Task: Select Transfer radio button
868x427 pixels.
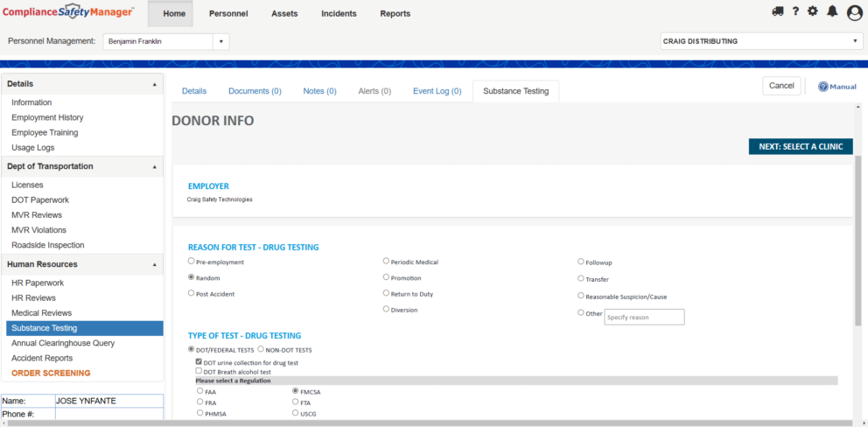Action: pos(581,278)
